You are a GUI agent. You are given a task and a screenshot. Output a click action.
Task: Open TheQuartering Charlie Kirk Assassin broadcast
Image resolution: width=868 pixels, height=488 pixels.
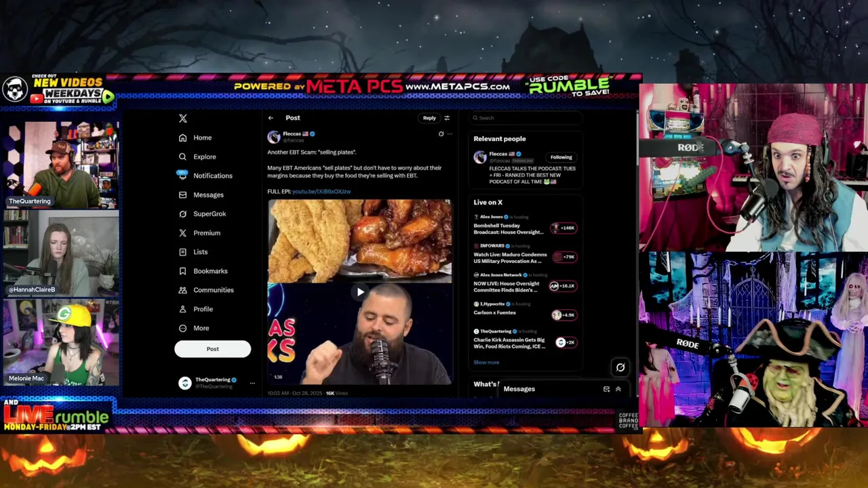coord(509,343)
